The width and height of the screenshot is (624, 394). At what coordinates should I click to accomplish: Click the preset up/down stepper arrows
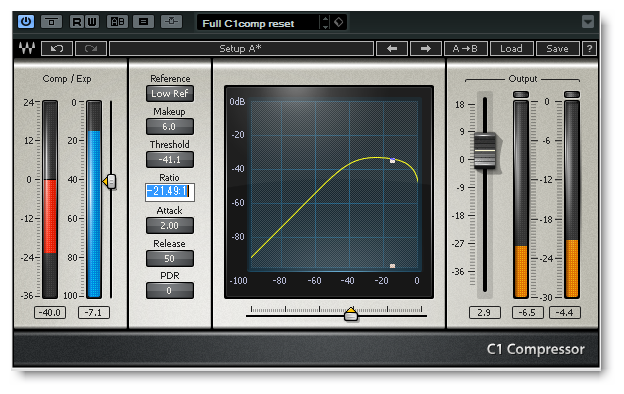coord(326,22)
